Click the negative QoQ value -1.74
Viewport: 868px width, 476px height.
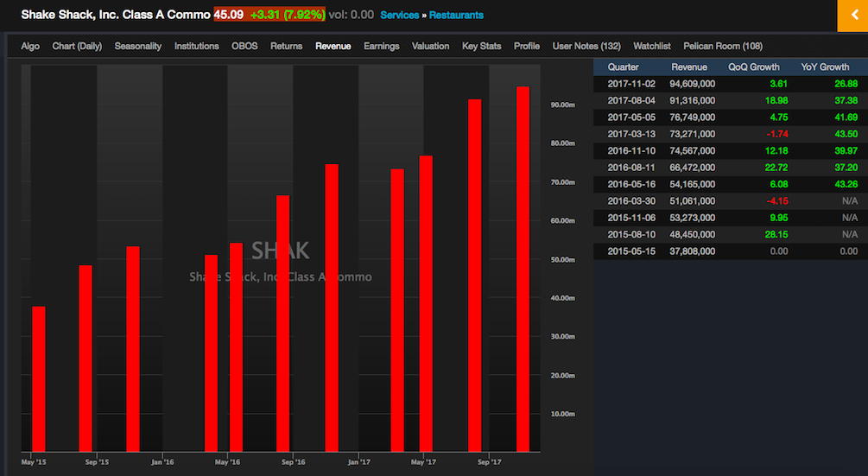coord(777,134)
